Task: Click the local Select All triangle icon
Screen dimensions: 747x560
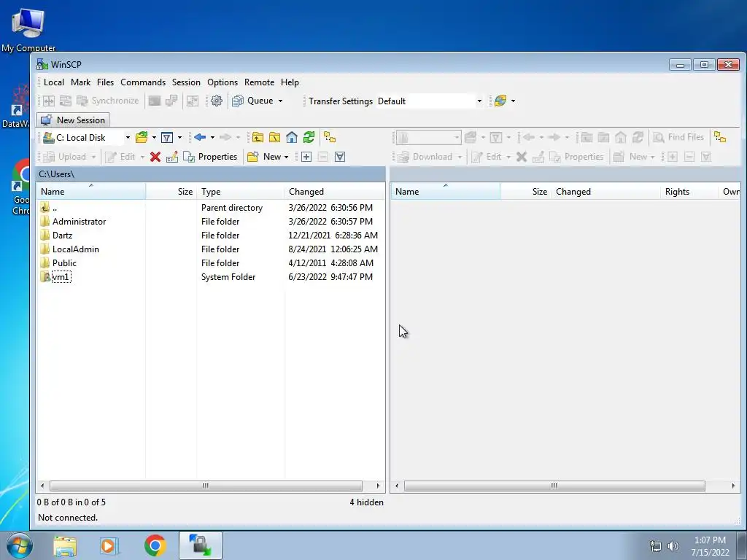Action: (x=340, y=157)
